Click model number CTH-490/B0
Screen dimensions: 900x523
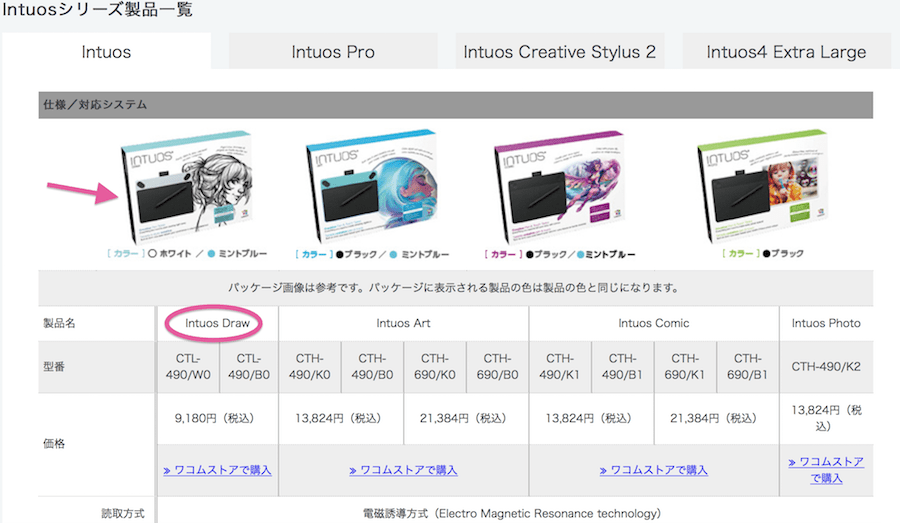[x=372, y=367]
